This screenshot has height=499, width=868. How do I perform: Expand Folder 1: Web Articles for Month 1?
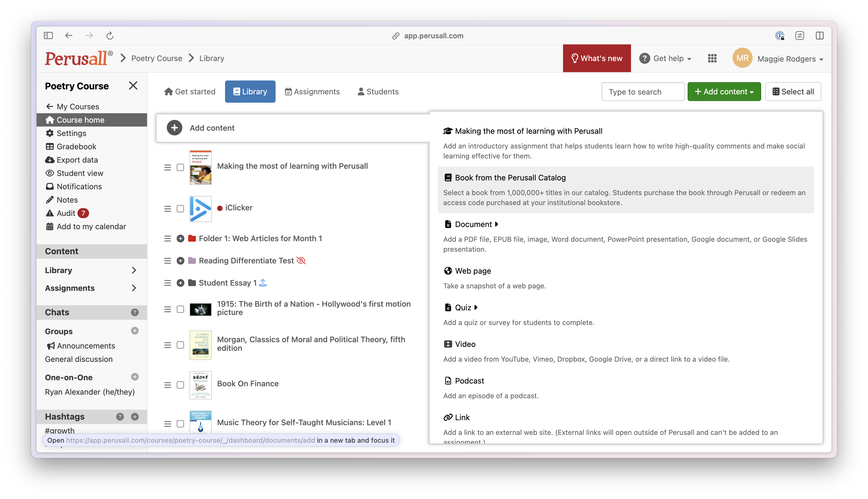180,238
